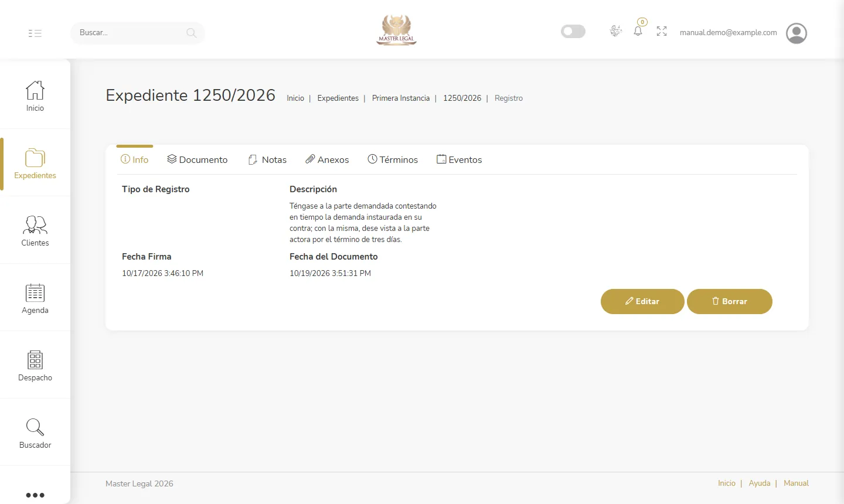The image size is (844, 504).
Task: Open Buscador in the sidebar
Action: click(x=35, y=433)
